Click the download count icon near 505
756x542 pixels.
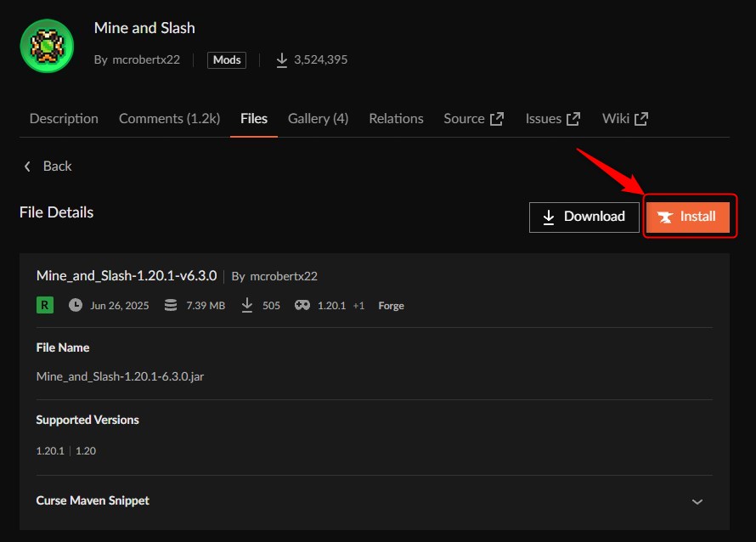click(x=247, y=305)
